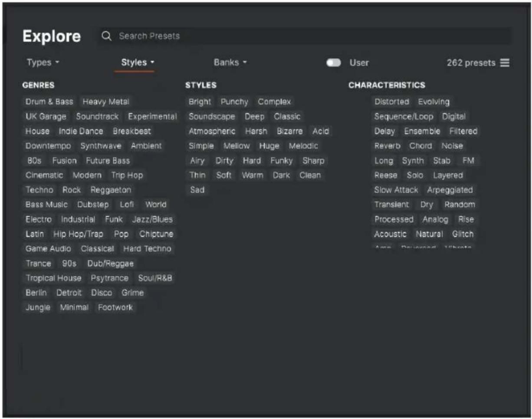This screenshot has width=532, height=419.
Task: Select the Reverb characteristic tag
Action: pyautogui.click(x=388, y=146)
